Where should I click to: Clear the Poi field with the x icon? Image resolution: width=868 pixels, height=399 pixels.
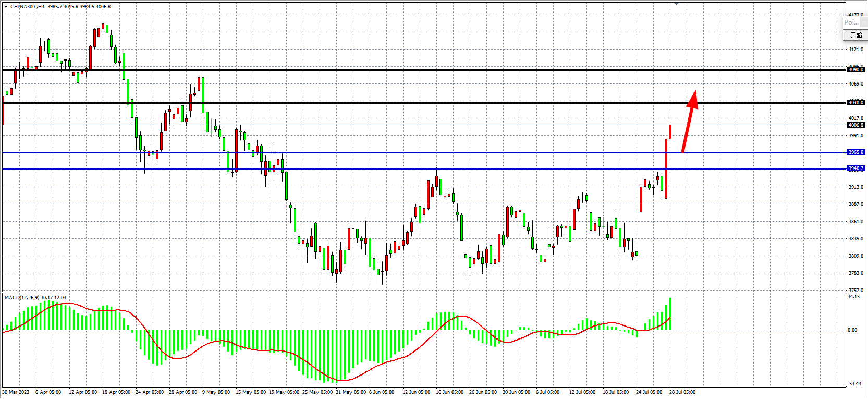[864, 22]
